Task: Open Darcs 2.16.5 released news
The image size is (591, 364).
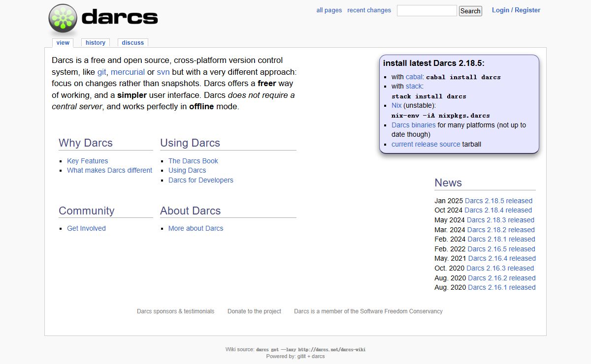Action: click(x=501, y=249)
